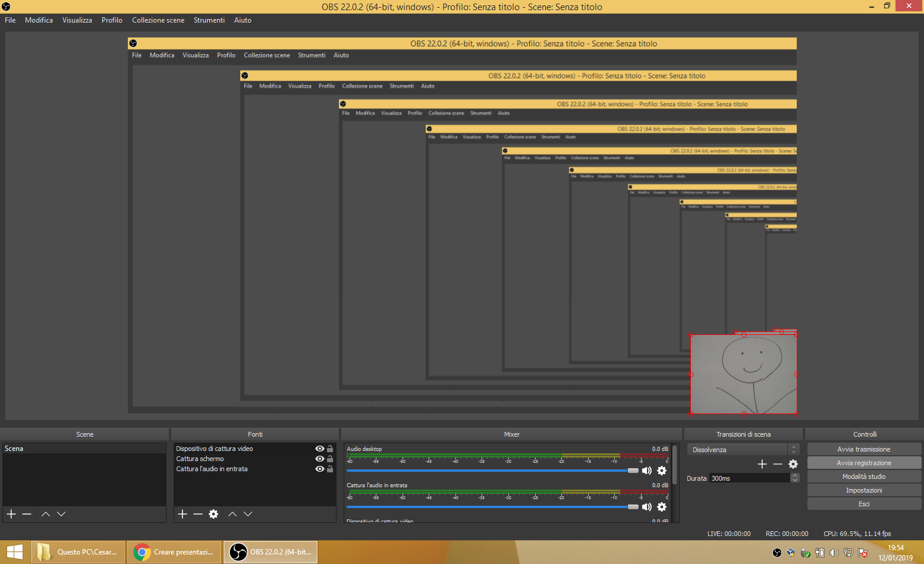Hide Dispositivo di cattura video source

tap(320, 449)
